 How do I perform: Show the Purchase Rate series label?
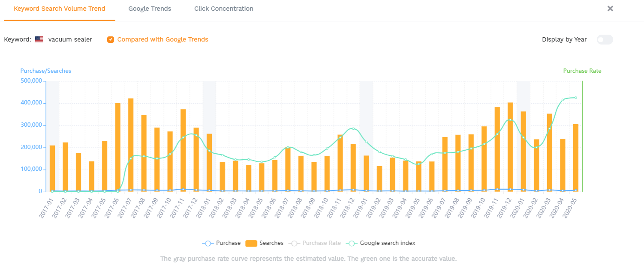coord(321,243)
